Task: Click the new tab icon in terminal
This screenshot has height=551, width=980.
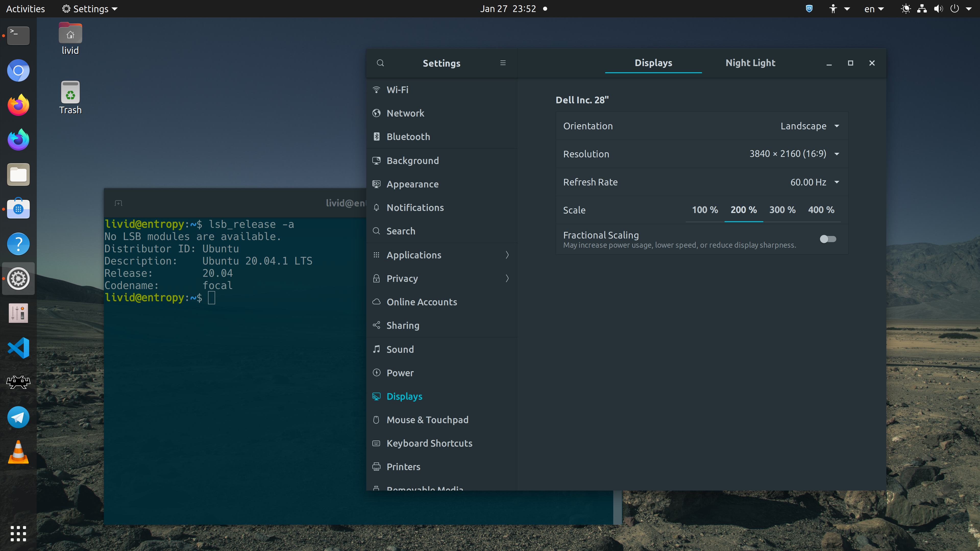Action: point(118,204)
